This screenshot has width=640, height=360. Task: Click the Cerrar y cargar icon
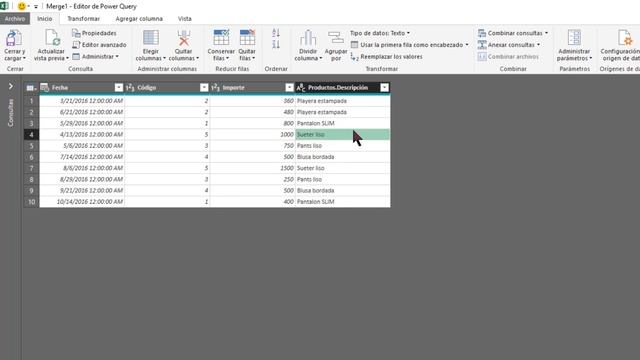(14, 38)
